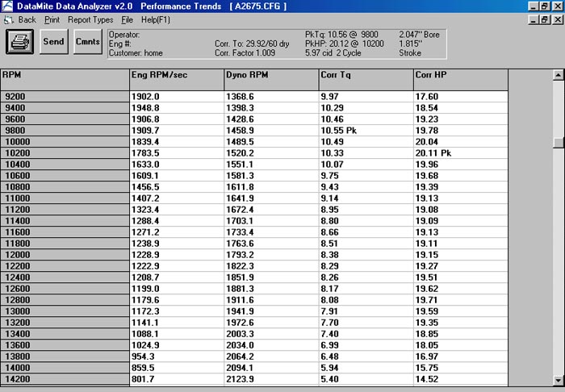Select the 10200 RPM row header
565x392 pixels.
click(65, 153)
